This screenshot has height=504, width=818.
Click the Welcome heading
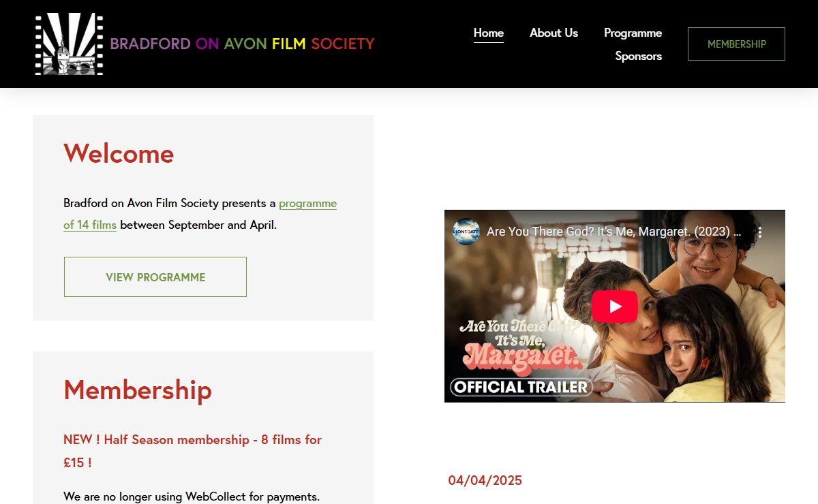(x=119, y=153)
